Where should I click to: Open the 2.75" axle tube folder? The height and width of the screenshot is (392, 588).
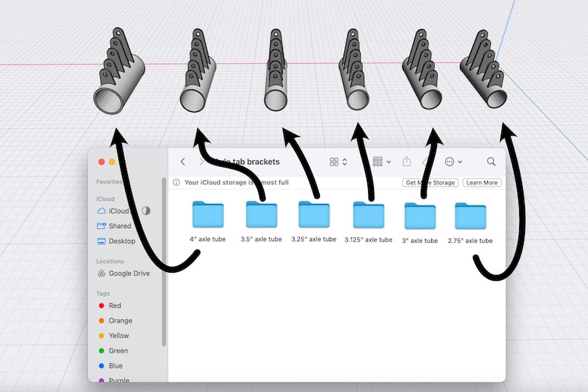(x=470, y=216)
